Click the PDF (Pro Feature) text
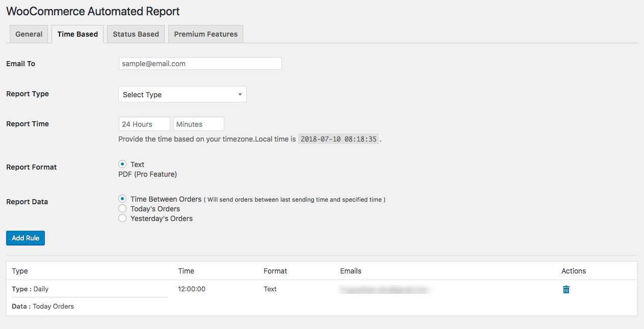Viewport: 644px width, 329px height. coord(147,174)
